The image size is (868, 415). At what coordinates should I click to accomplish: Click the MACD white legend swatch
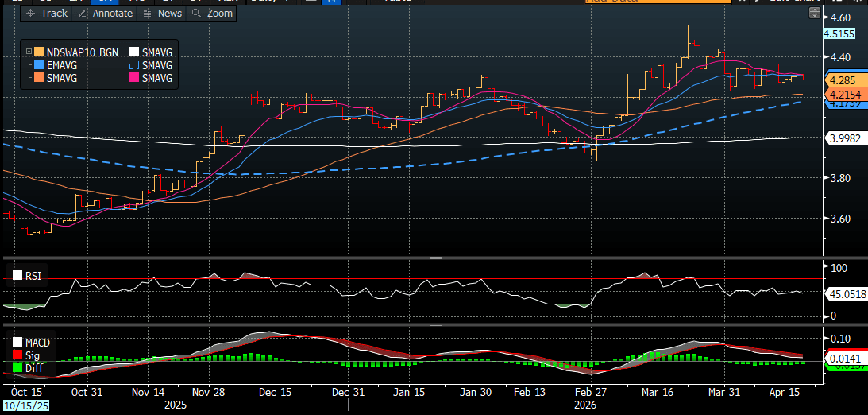[17, 343]
